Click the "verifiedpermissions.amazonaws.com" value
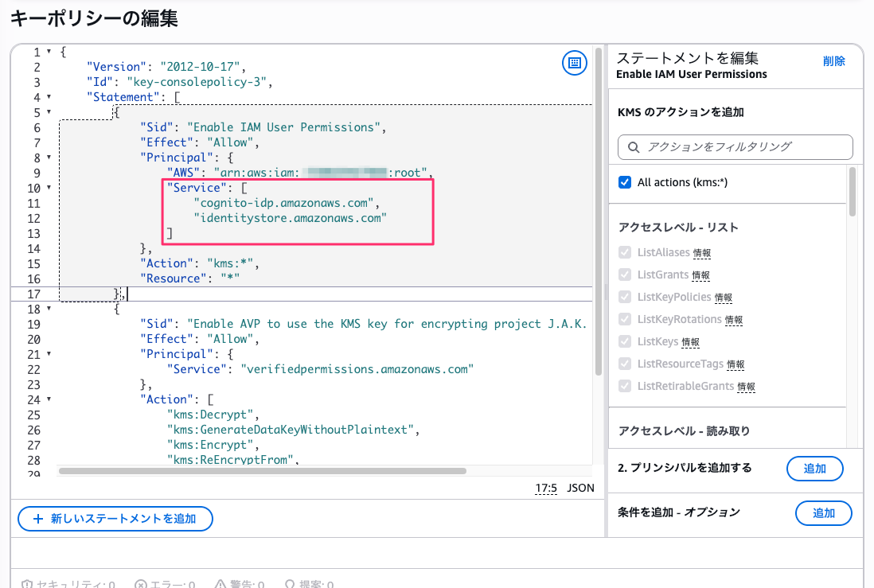 [x=357, y=369]
